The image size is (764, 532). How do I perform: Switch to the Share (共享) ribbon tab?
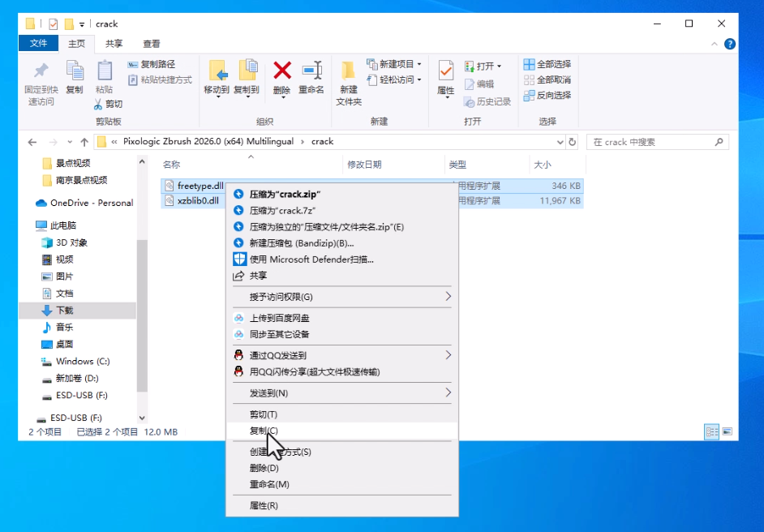point(114,44)
